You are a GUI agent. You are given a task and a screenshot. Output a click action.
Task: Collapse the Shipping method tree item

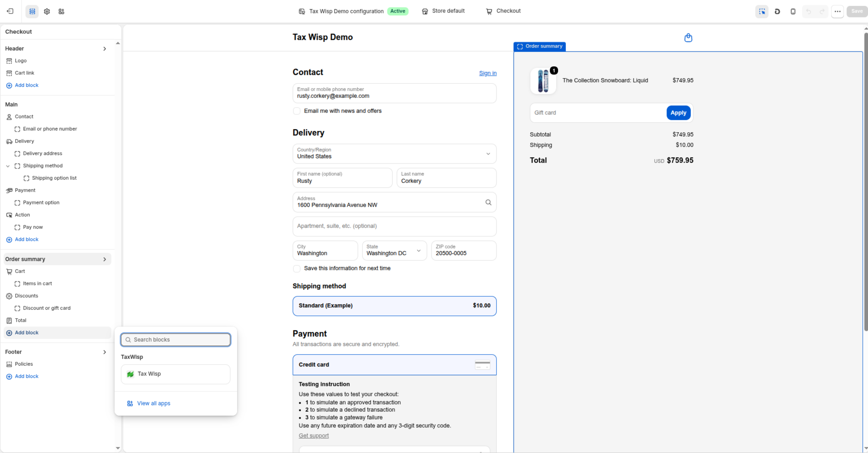click(x=8, y=166)
